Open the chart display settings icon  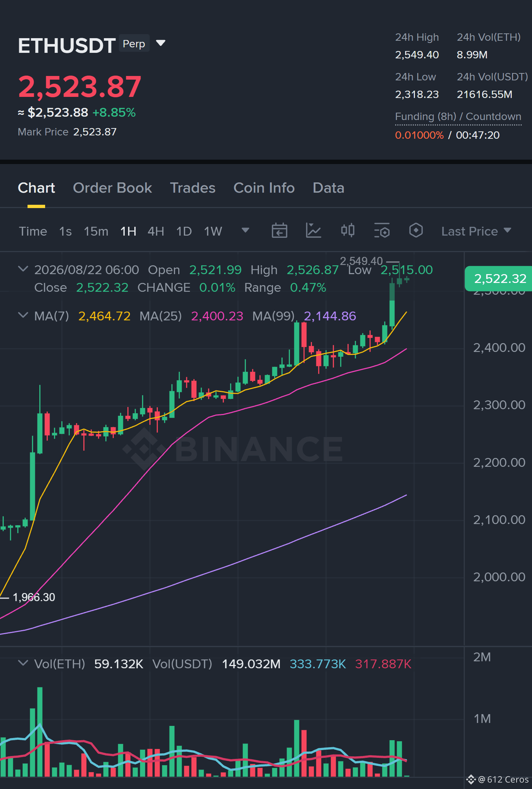pos(382,230)
